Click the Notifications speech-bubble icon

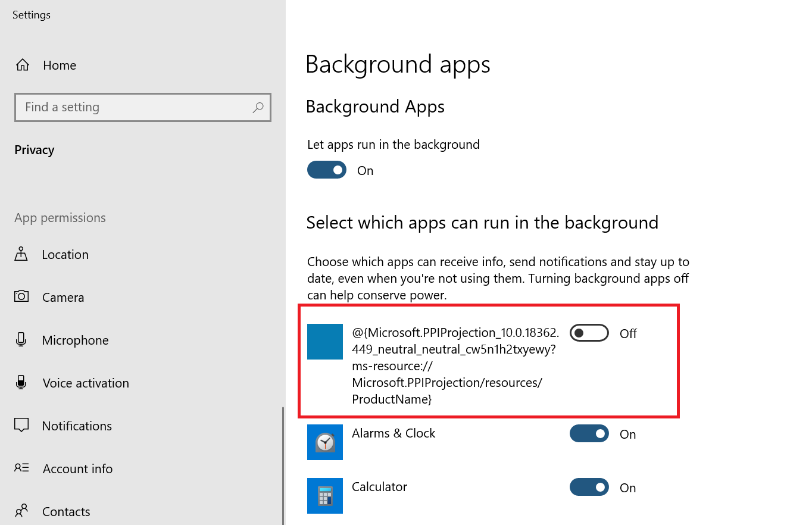pyautogui.click(x=21, y=426)
